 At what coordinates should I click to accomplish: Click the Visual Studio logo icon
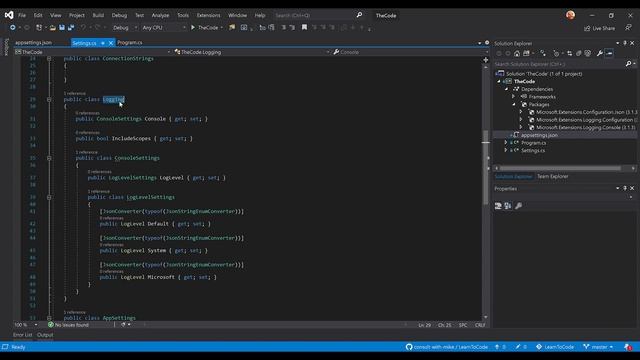(x=9, y=15)
